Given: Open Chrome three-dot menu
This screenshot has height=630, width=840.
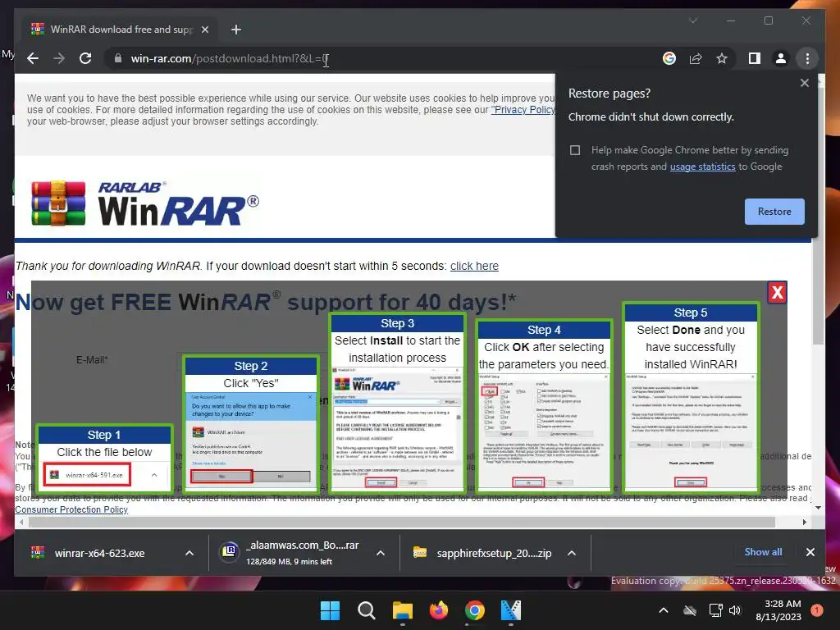Looking at the screenshot, I should point(807,58).
